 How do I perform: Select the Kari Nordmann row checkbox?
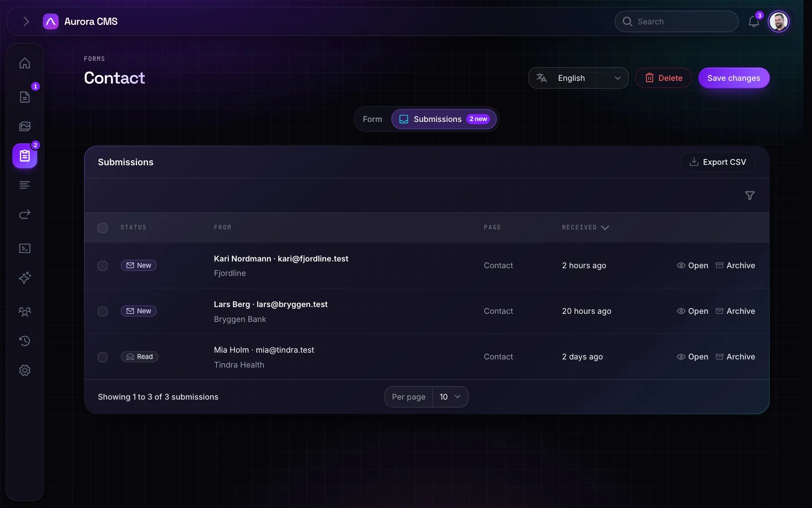pyautogui.click(x=103, y=266)
